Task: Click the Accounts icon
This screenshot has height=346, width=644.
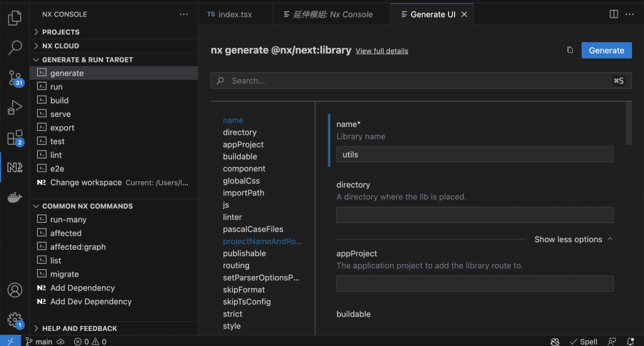Action: 14,291
